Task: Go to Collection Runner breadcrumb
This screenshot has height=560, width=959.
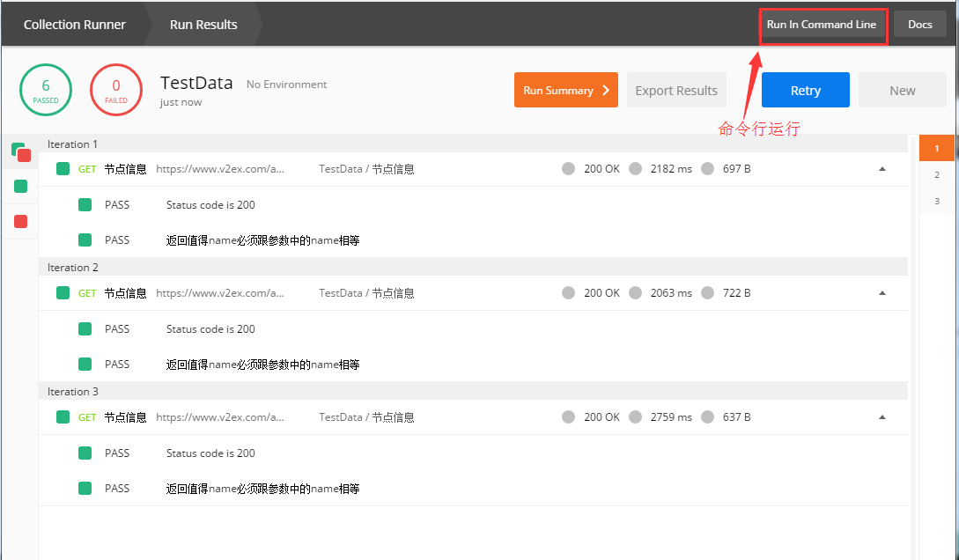Action: click(x=75, y=25)
